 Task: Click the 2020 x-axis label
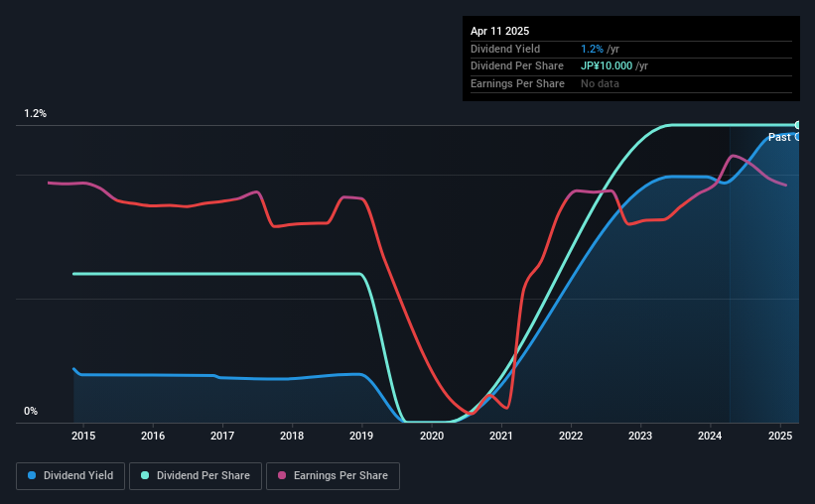432,436
